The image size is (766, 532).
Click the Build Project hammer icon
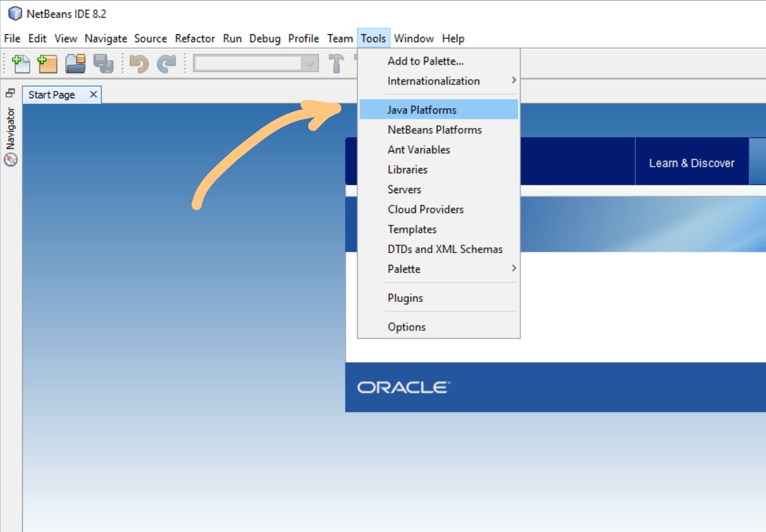tap(336, 63)
